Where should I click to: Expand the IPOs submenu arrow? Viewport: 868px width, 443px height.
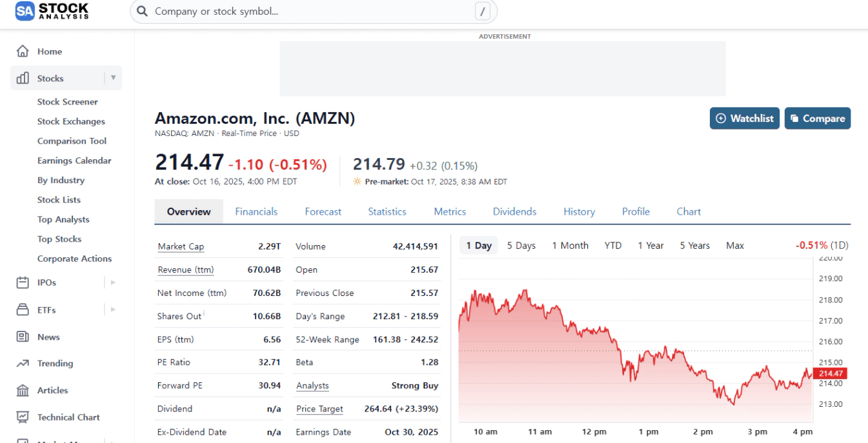(x=113, y=282)
